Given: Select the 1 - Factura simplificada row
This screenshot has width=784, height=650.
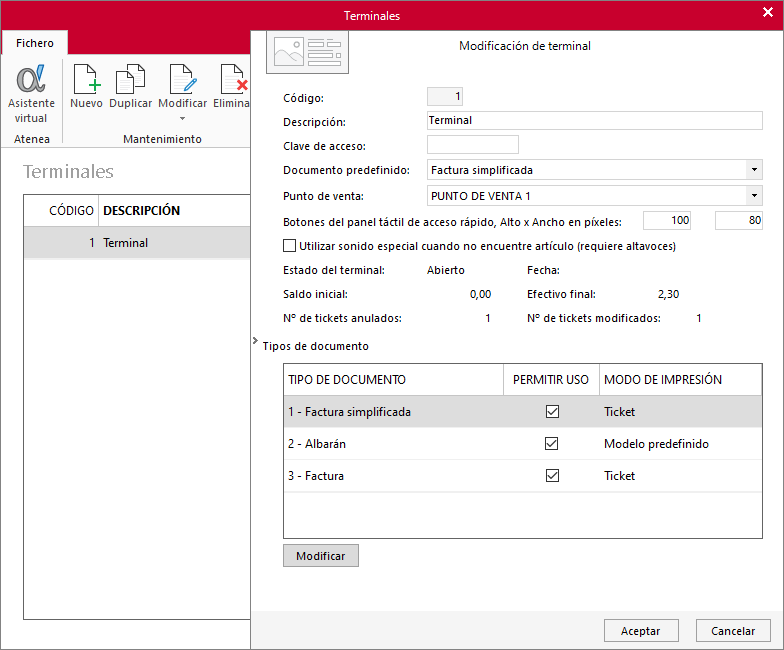Looking at the screenshot, I should (522, 412).
